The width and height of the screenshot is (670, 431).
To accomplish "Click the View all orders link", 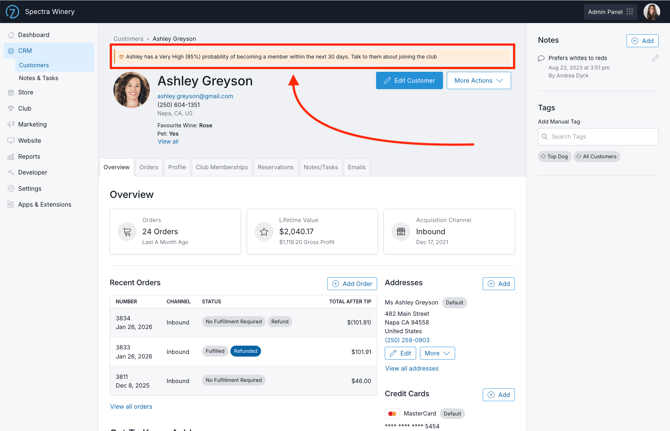I will coord(131,407).
